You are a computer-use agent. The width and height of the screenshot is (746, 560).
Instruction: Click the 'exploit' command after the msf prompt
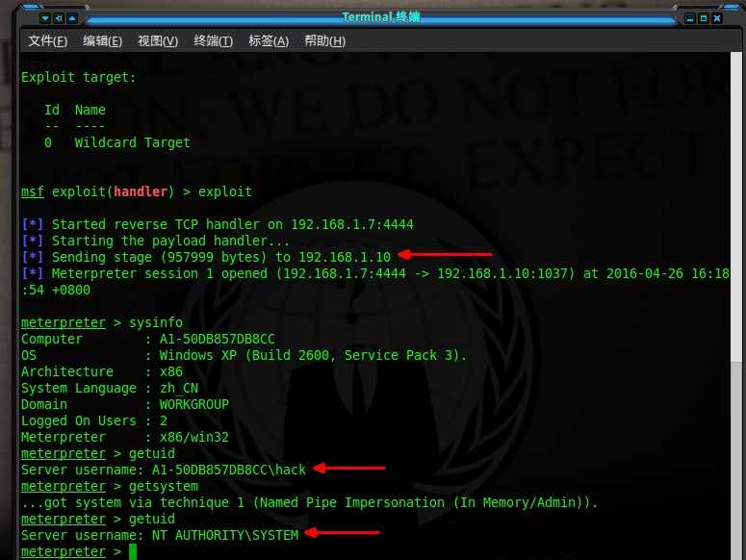tap(225, 191)
